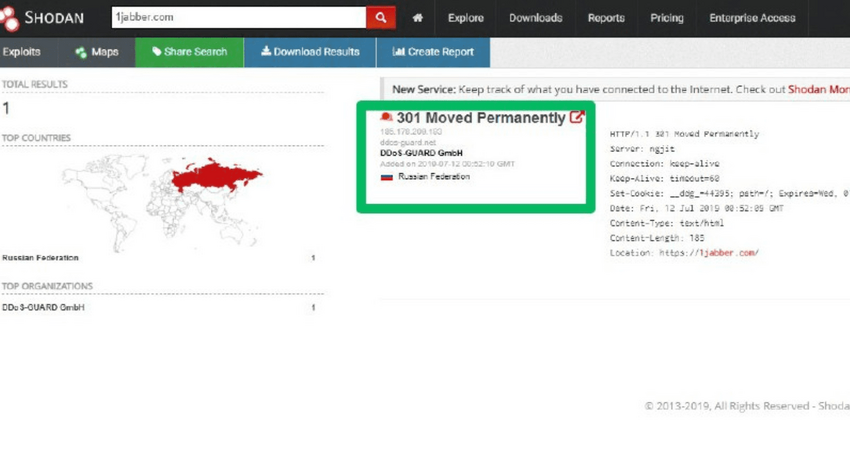The width and height of the screenshot is (850, 450).
Task: Click the Create Report button
Action: (433, 52)
